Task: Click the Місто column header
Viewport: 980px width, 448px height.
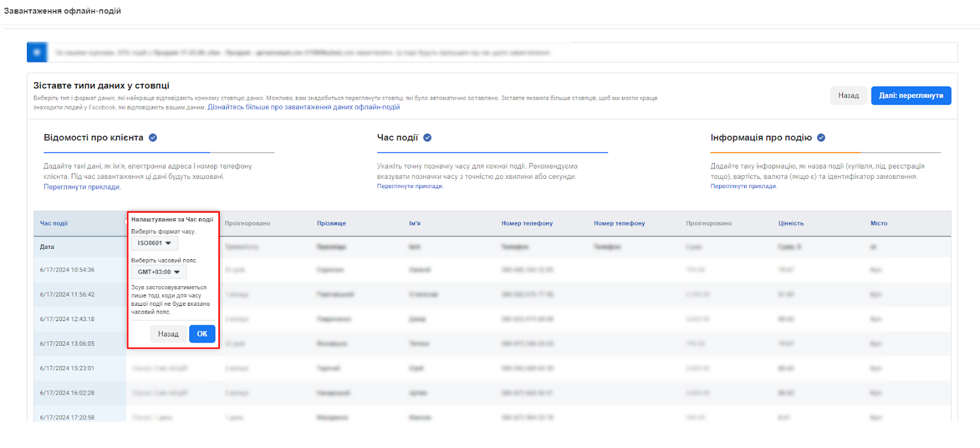Action: pyautogui.click(x=879, y=224)
